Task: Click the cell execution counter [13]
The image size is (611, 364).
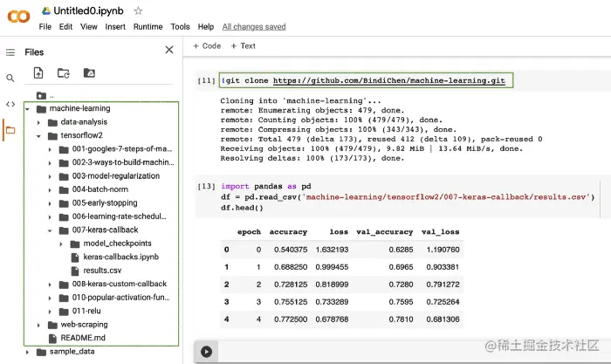Action: coord(207,186)
